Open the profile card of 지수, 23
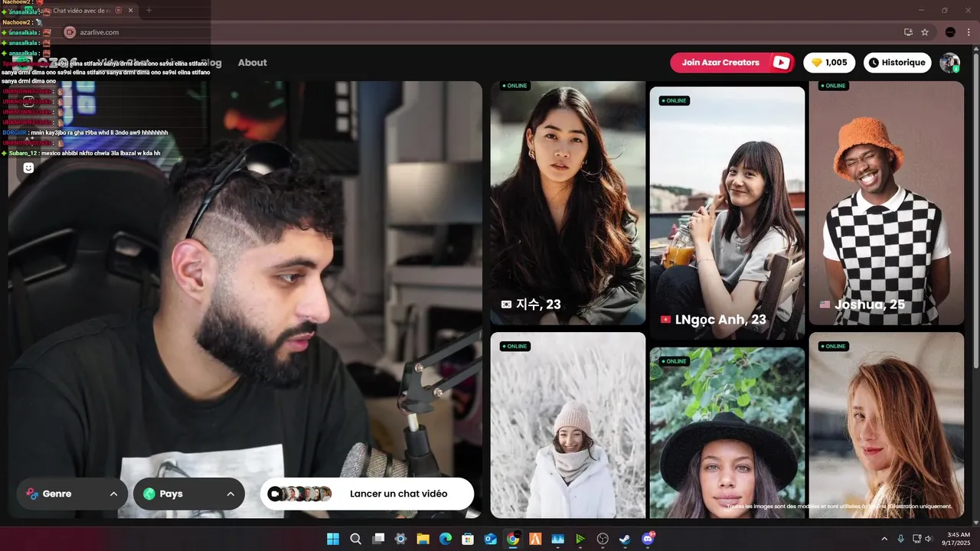980x551 pixels. 568,203
